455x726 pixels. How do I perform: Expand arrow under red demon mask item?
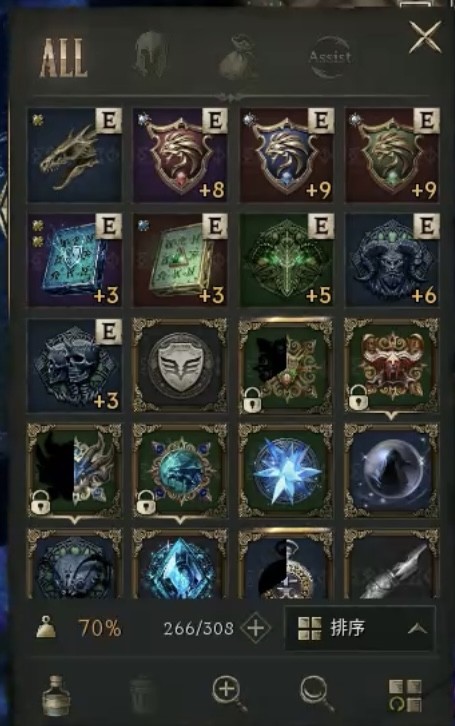pos(392,416)
